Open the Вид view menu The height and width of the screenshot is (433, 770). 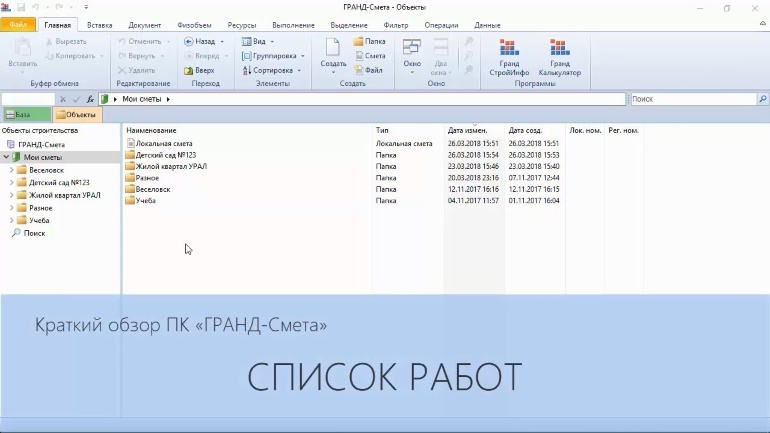(x=258, y=42)
